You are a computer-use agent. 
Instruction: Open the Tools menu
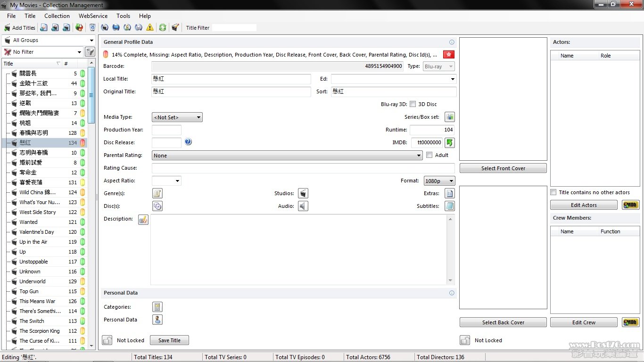(x=124, y=16)
